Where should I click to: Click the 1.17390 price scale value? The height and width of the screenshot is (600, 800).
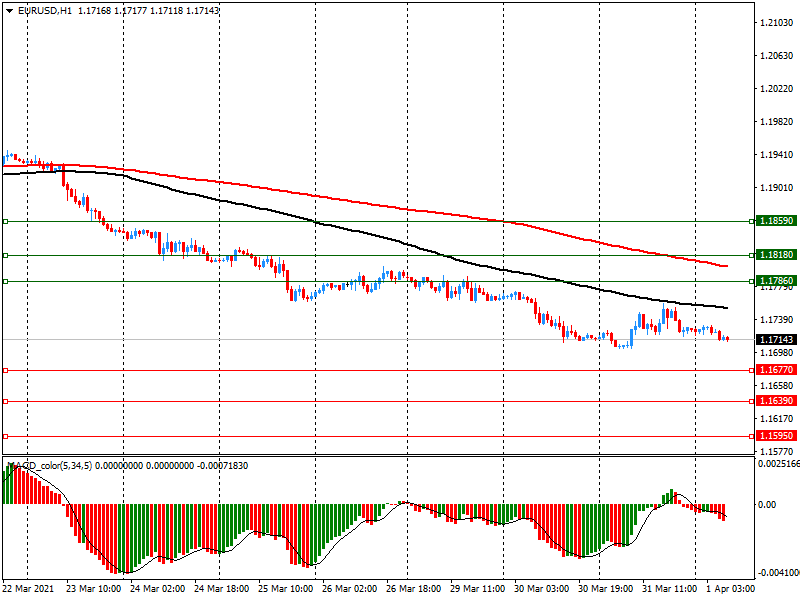coord(777,320)
